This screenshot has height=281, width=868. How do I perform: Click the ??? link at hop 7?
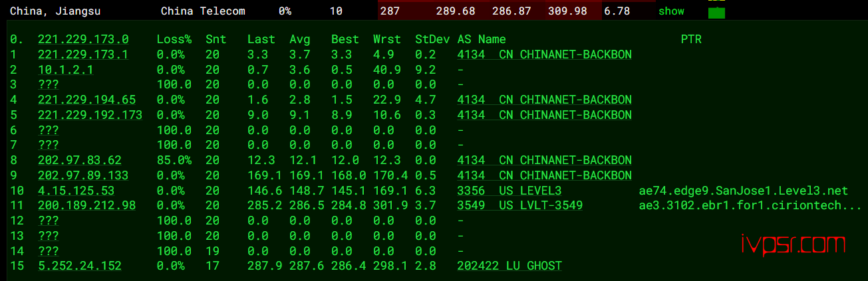[48, 145]
